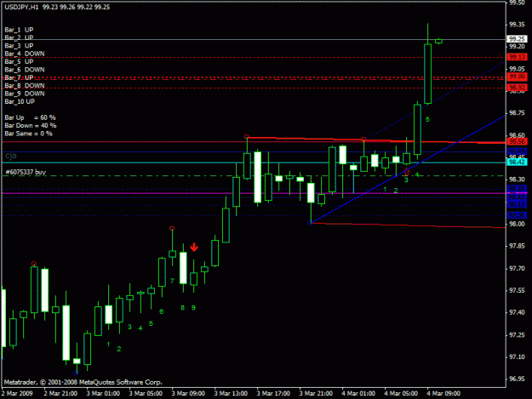Click the 97.85 price scale value

click(517, 246)
